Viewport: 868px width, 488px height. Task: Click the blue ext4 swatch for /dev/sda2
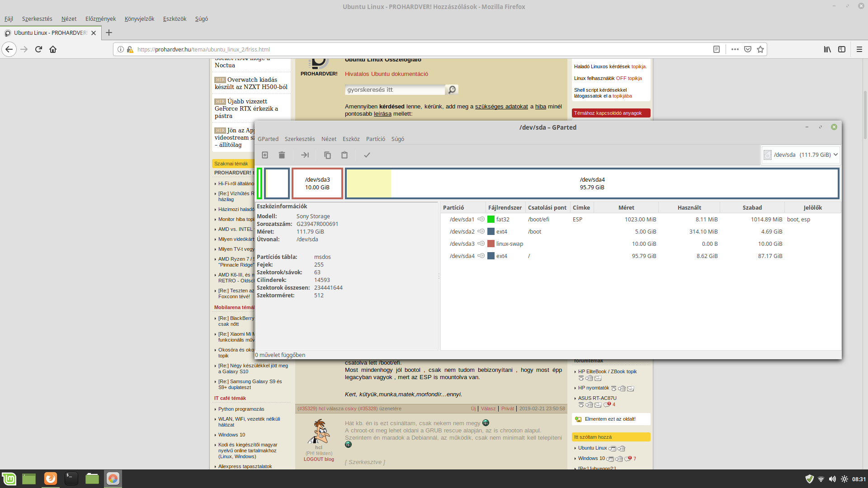coord(491,231)
